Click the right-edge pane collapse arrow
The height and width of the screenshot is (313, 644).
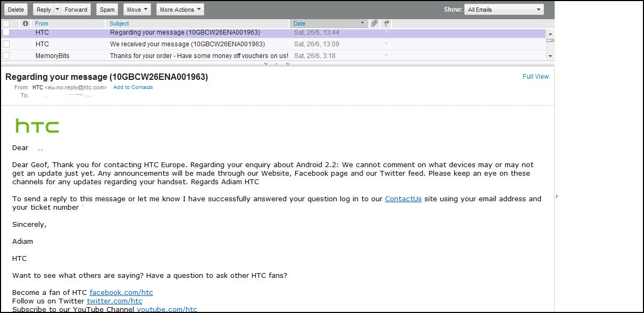(x=557, y=196)
